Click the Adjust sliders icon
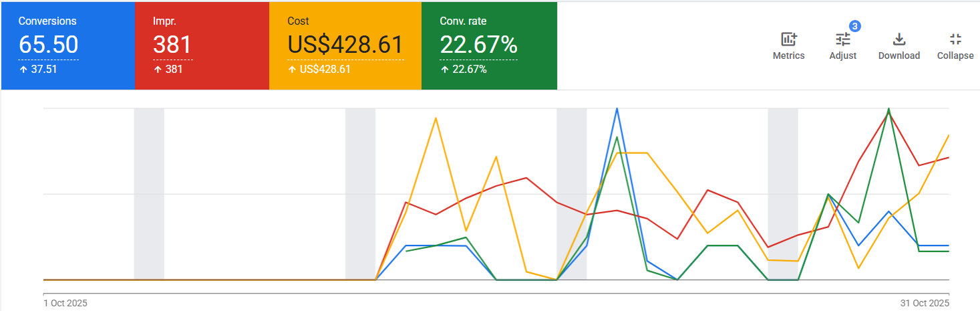 [843, 40]
